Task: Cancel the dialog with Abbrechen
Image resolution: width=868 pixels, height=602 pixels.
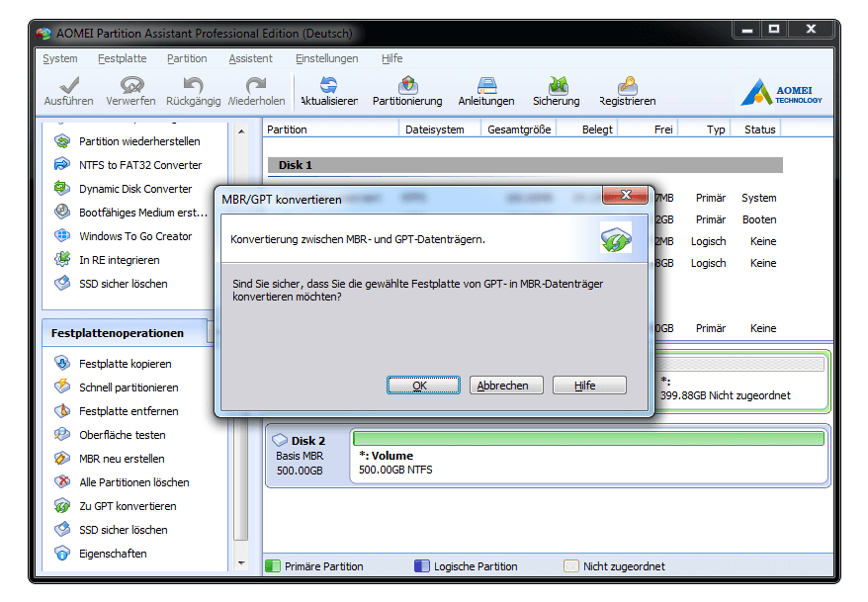Action: click(x=506, y=386)
